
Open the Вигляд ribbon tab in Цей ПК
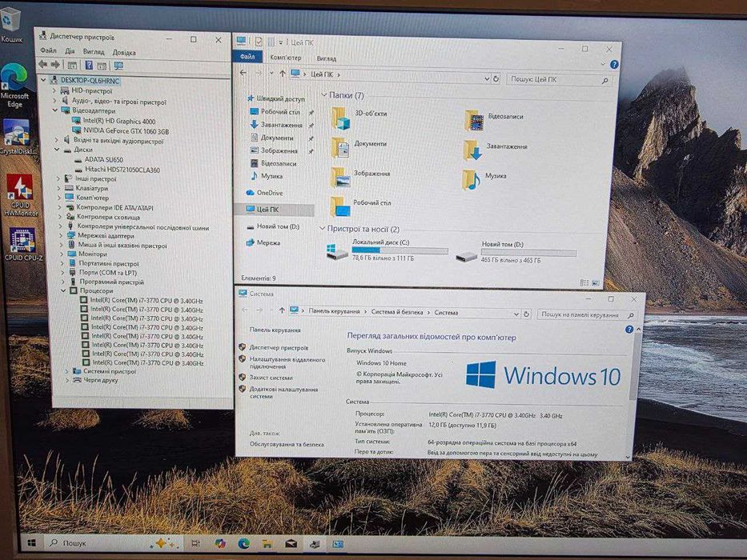[x=327, y=58]
